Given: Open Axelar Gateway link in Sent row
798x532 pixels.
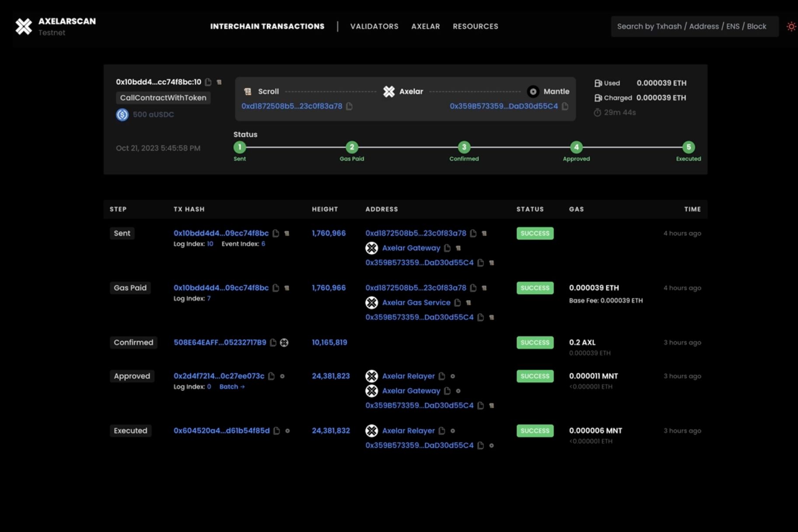Looking at the screenshot, I should 411,248.
